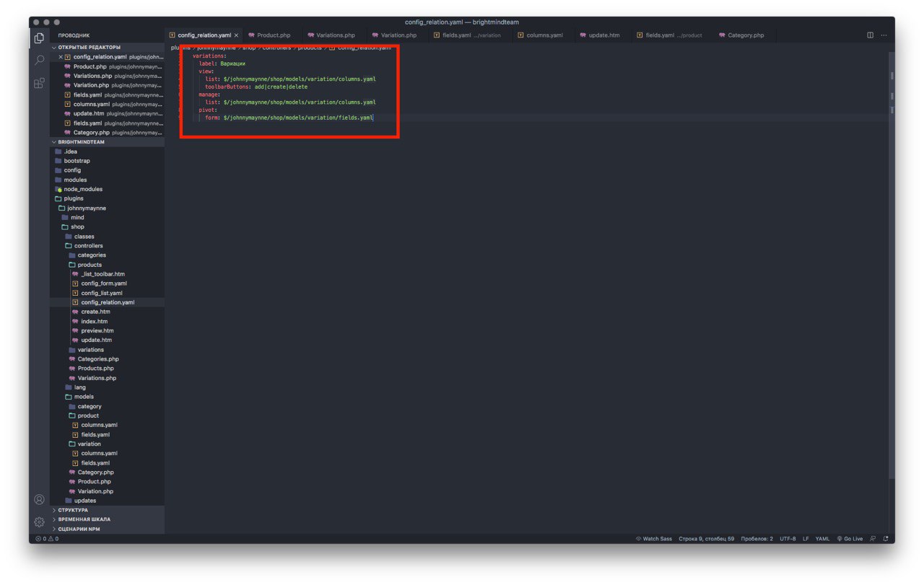
Task: Click the feedback icon in the status bar
Action: click(x=872, y=539)
